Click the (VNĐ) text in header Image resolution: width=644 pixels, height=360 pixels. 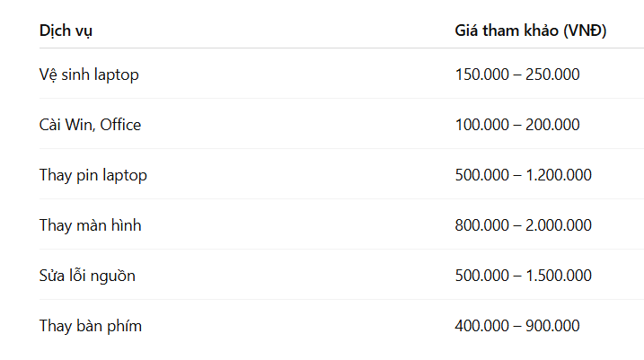tap(585, 31)
